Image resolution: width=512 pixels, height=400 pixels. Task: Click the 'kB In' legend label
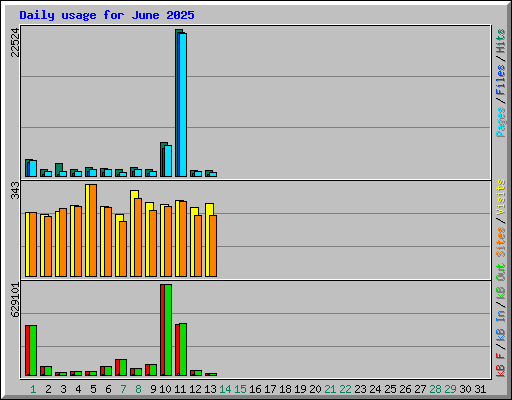tap(500, 325)
